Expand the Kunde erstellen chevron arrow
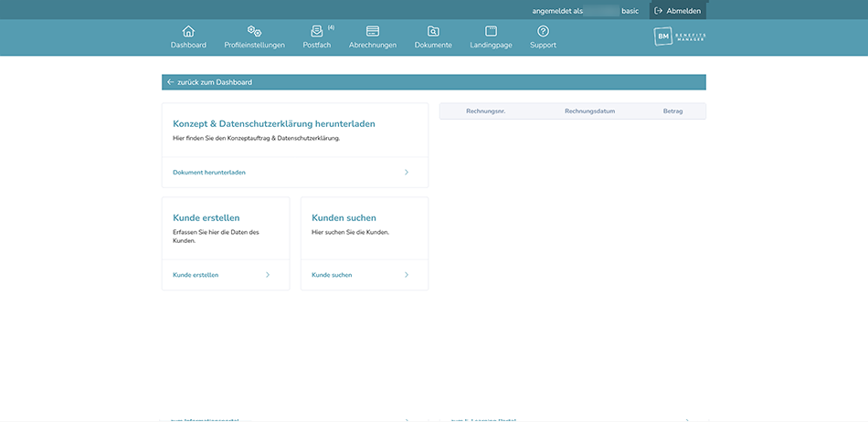The image size is (868, 422). tap(268, 274)
